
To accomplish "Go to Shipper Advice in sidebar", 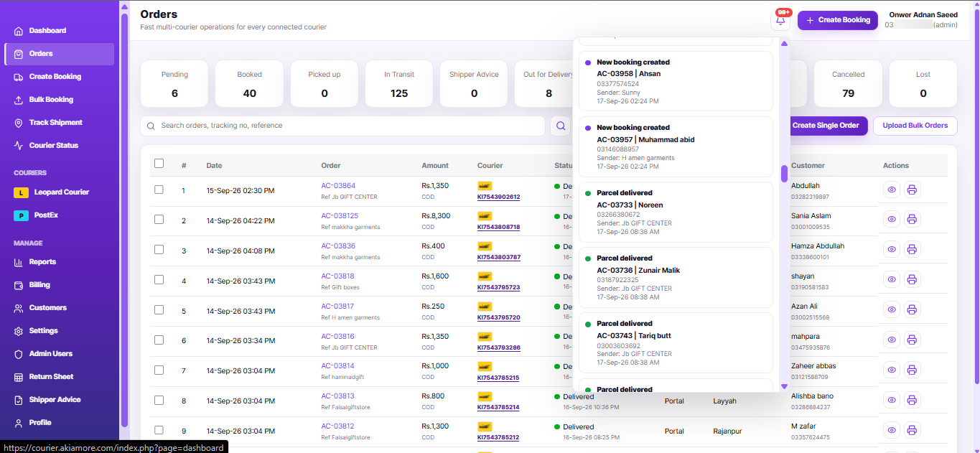I will 59,400.
